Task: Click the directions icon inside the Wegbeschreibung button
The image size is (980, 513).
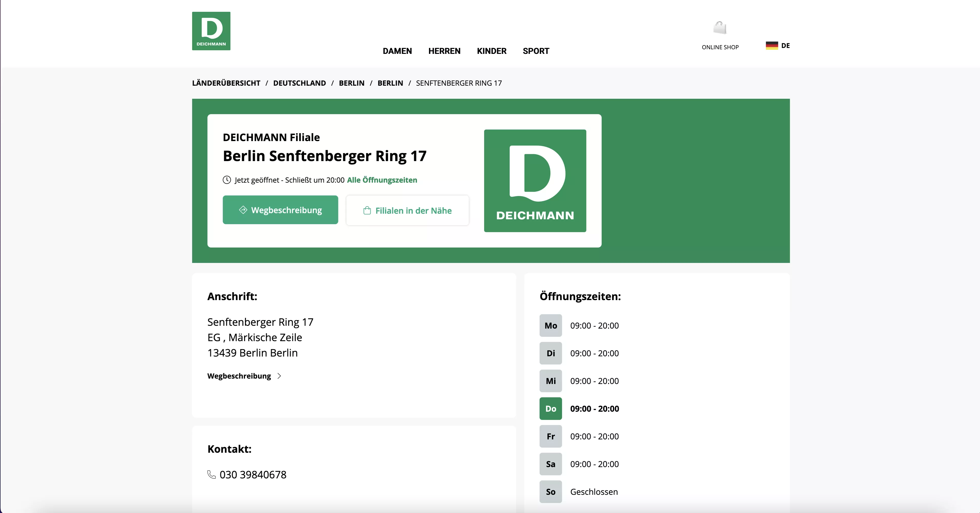Action: pyautogui.click(x=242, y=210)
